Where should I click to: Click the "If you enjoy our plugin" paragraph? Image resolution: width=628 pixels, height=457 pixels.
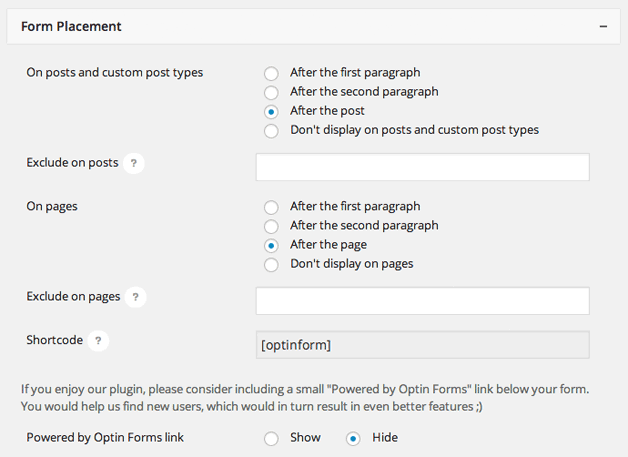coord(305,398)
